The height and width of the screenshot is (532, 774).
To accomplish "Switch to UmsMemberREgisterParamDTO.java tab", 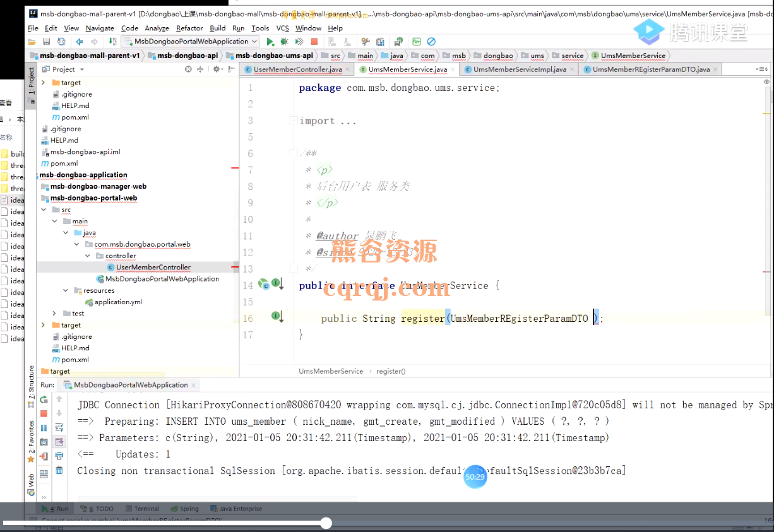I will click(651, 69).
